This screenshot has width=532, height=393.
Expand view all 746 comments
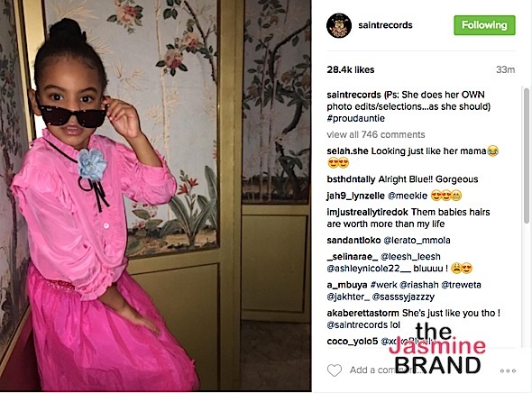click(x=376, y=134)
